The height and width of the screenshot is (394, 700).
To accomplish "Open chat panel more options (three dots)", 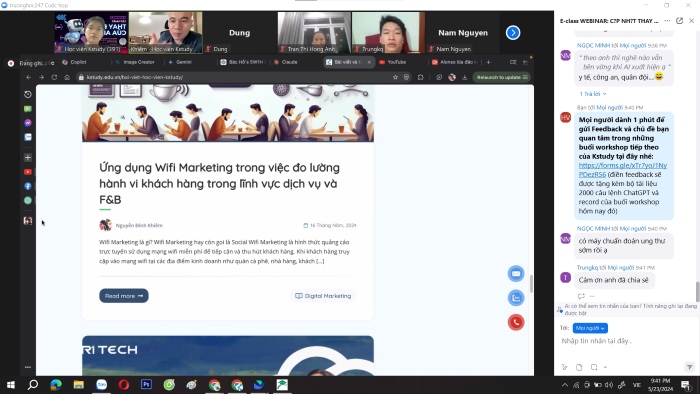I will [x=667, y=21].
